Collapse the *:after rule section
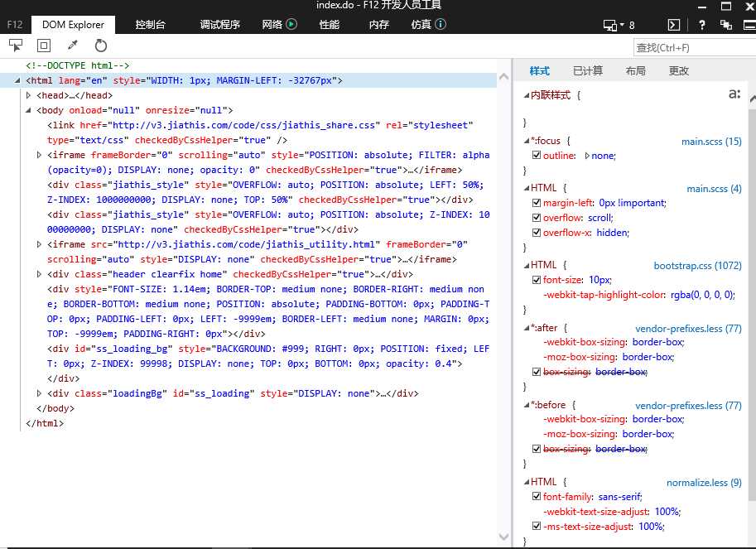This screenshot has height=549, width=756. (527, 328)
